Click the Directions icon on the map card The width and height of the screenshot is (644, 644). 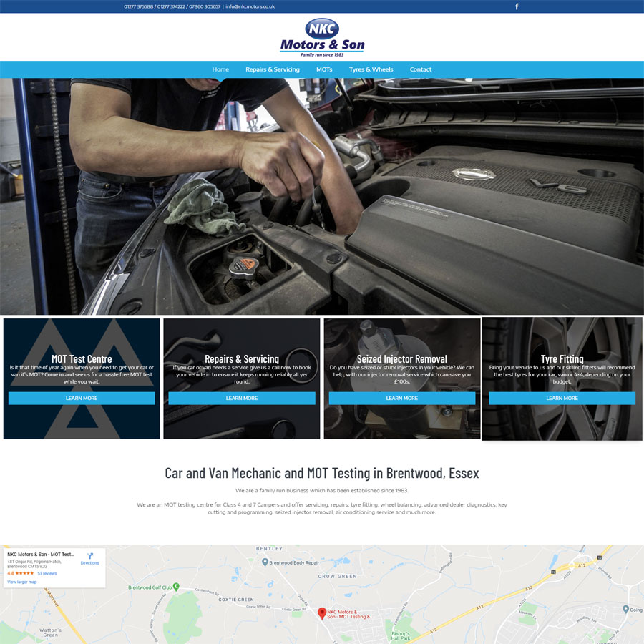pyautogui.click(x=90, y=557)
